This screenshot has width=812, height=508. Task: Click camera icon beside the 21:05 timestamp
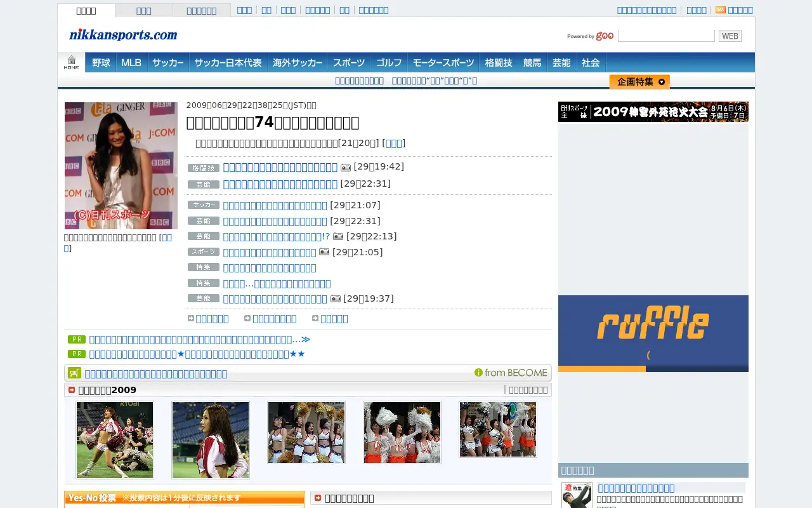click(324, 251)
